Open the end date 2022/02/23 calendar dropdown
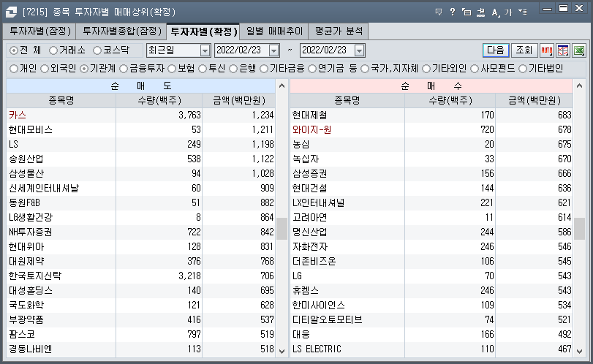This screenshot has width=593, height=364. click(x=359, y=50)
